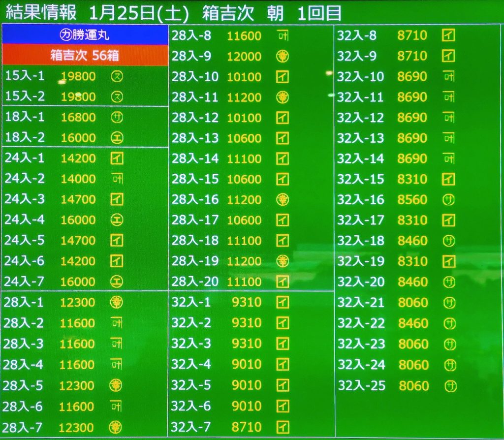Click the circled カ icon before 勝運丸
504x440 pixels.
pos(65,35)
